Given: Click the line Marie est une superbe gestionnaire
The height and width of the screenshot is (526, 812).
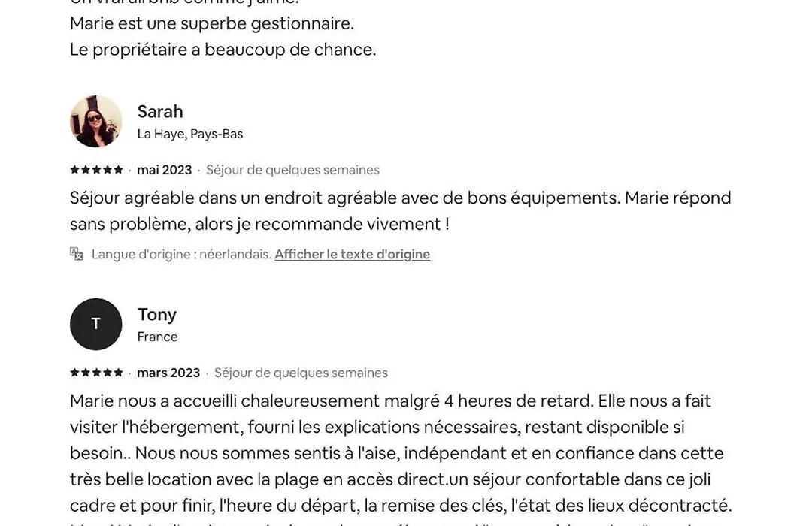Looking at the screenshot, I should point(212,23).
